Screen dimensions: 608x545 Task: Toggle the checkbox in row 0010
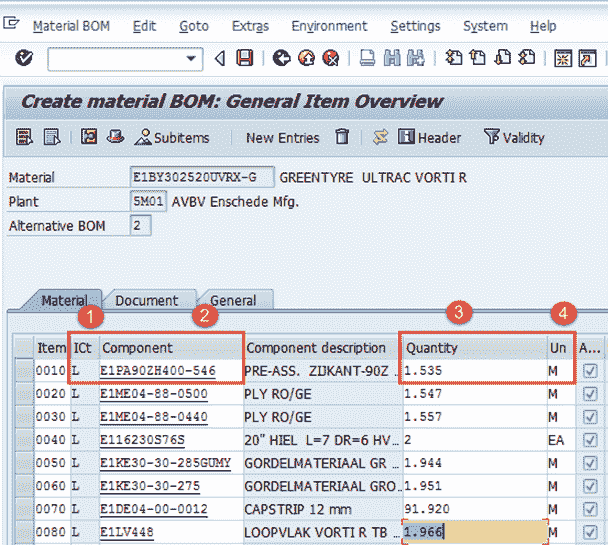click(x=590, y=371)
